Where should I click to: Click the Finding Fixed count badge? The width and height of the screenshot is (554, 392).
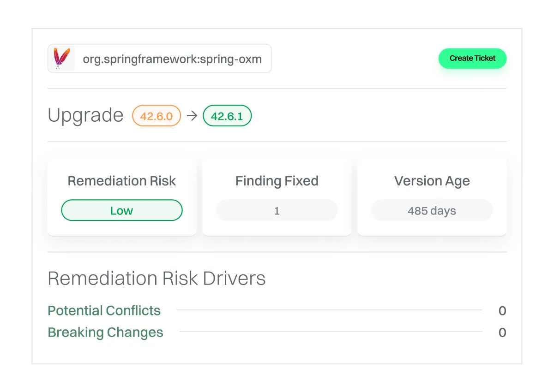(x=277, y=210)
